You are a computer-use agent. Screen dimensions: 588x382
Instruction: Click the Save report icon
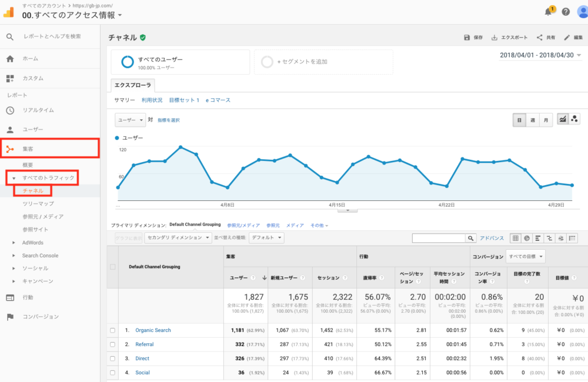(x=467, y=38)
